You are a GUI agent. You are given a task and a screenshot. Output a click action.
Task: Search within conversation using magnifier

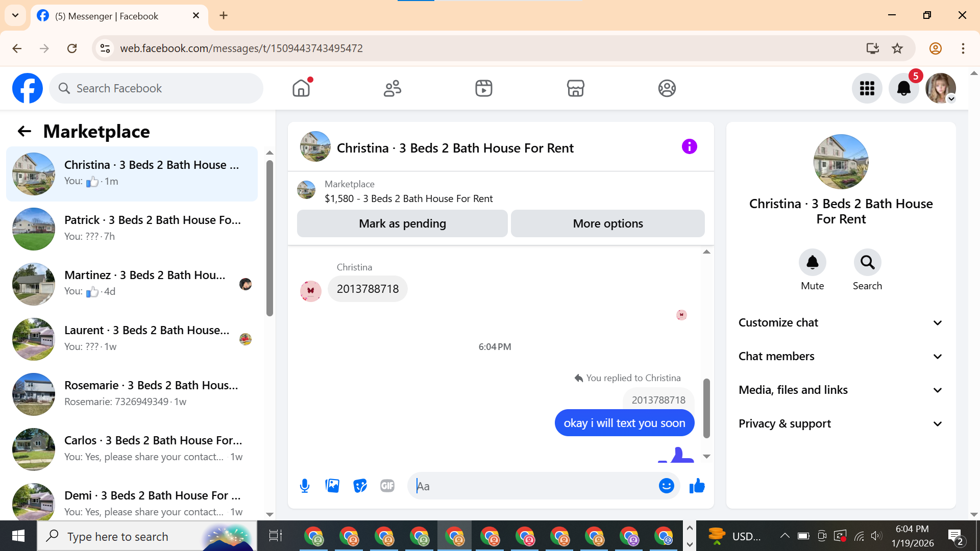[x=867, y=263]
